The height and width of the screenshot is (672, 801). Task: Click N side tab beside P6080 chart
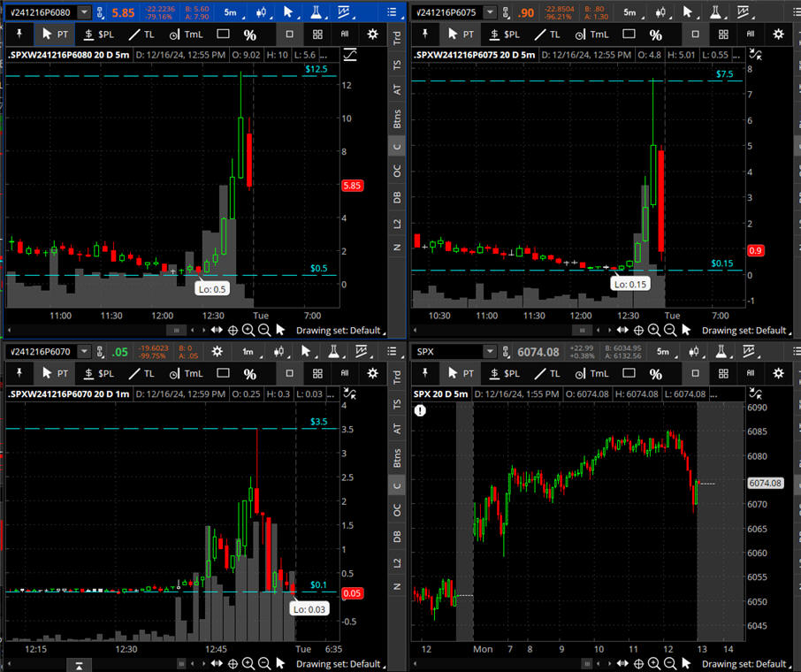pos(397,248)
